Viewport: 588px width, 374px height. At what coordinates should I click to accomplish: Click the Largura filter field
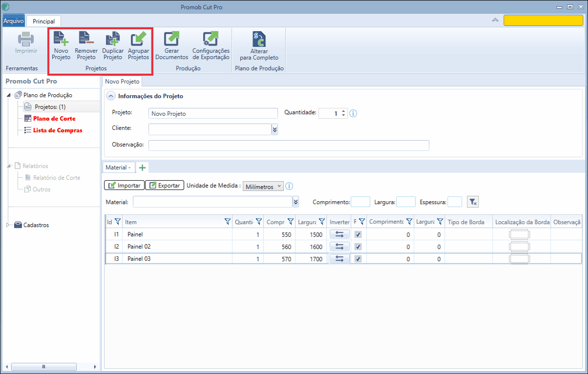point(406,202)
